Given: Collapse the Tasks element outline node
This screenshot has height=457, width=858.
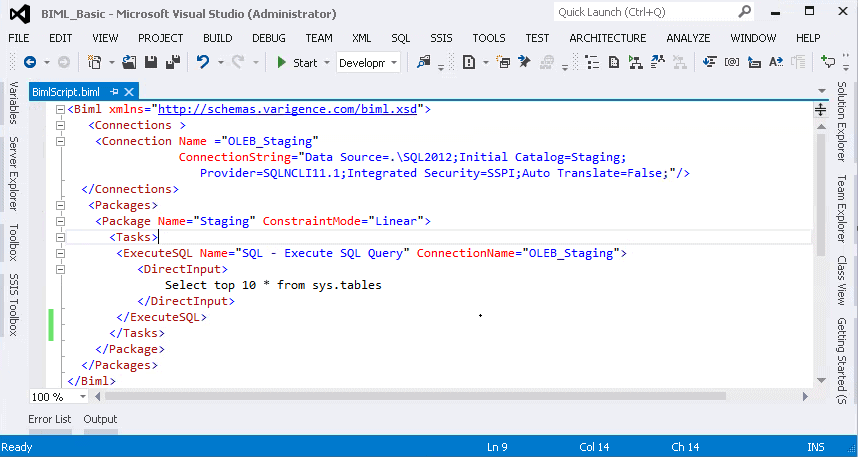Looking at the screenshot, I should coord(60,237).
